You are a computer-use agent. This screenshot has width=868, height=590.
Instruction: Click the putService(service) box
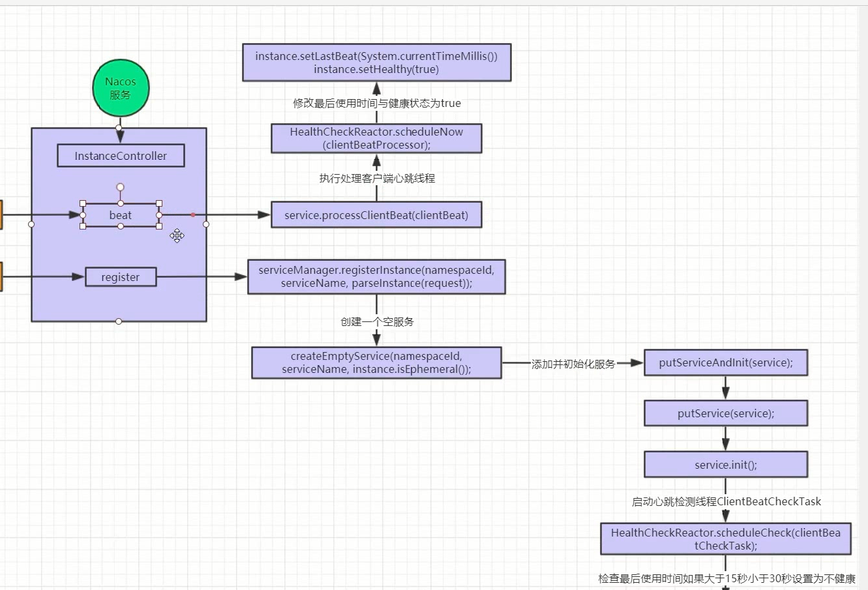point(726,413)
